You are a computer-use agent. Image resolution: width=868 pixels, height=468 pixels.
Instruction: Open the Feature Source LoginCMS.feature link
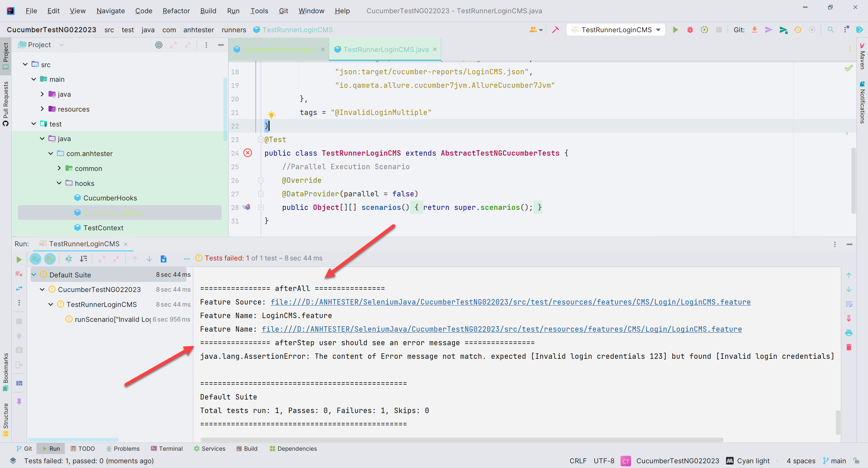[510, 302]
